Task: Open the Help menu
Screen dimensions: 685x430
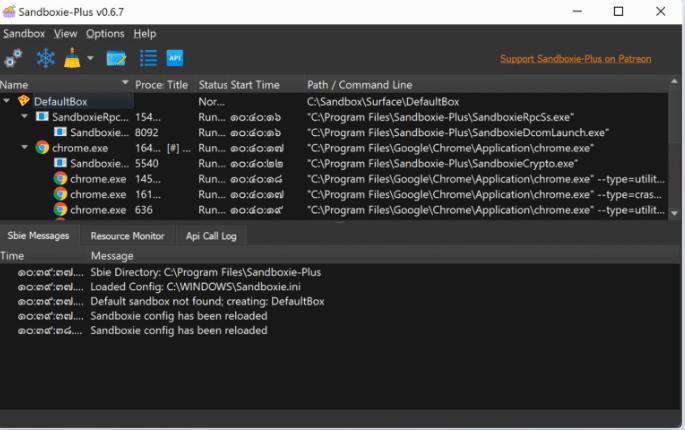Action: tap(145, 34)
